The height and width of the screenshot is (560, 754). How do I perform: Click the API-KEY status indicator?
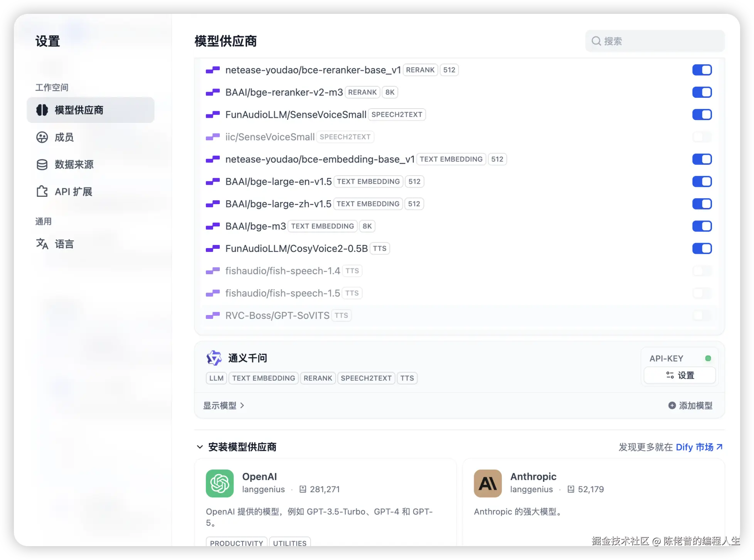[708, 358]
